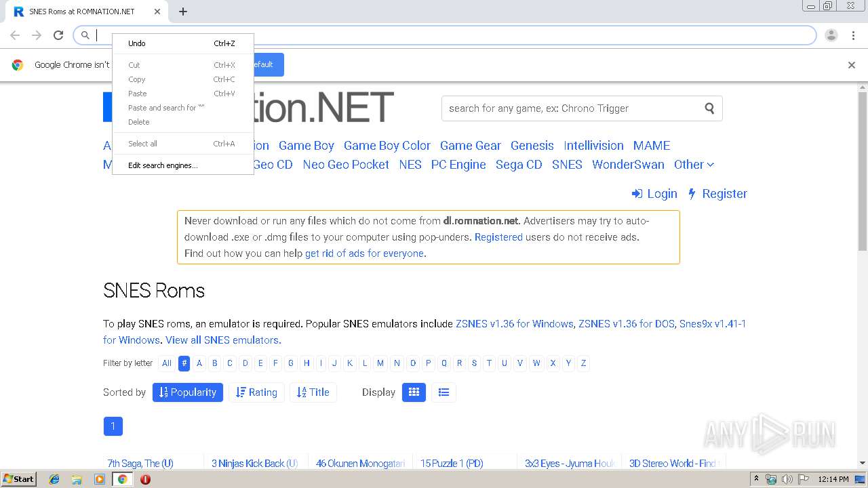Viewport: 868px width, 488px height.
Task: Open Chrome from the taskbar
Action: tap(122, 479)
